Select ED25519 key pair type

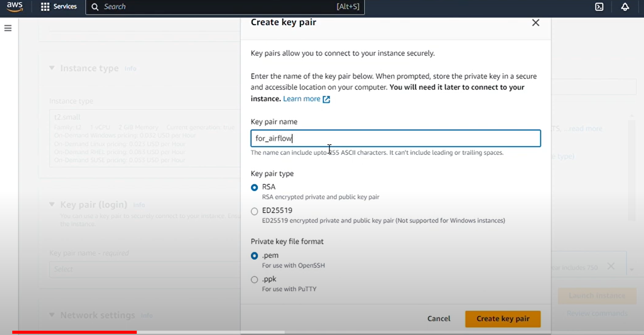[x=254, y=211]
